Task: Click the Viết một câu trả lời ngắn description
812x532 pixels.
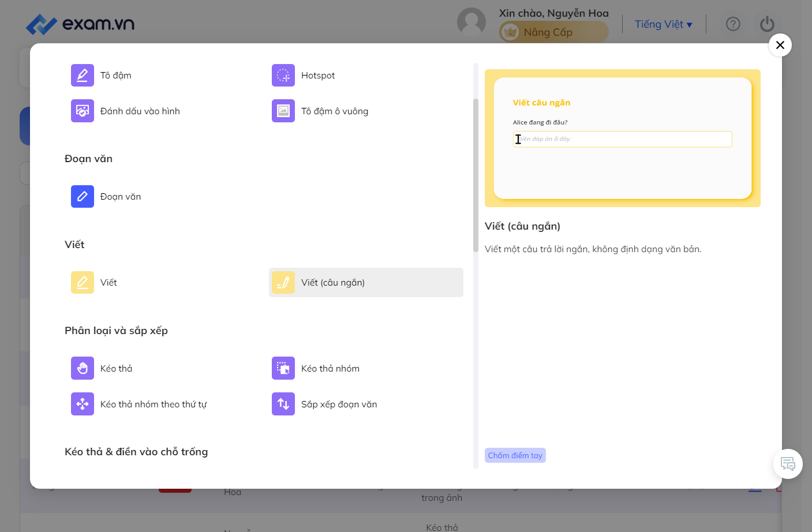Action: pos(593,249)
